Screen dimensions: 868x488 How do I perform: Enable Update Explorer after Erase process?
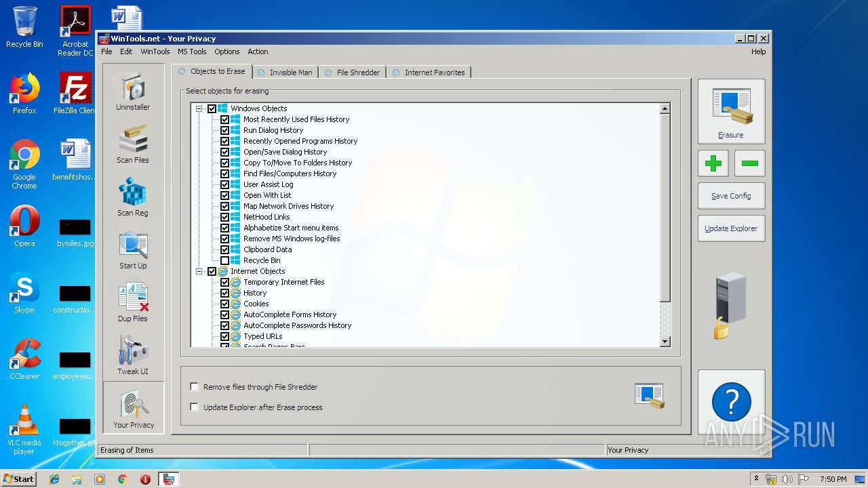pyautogui.click(x=195, y=407)
